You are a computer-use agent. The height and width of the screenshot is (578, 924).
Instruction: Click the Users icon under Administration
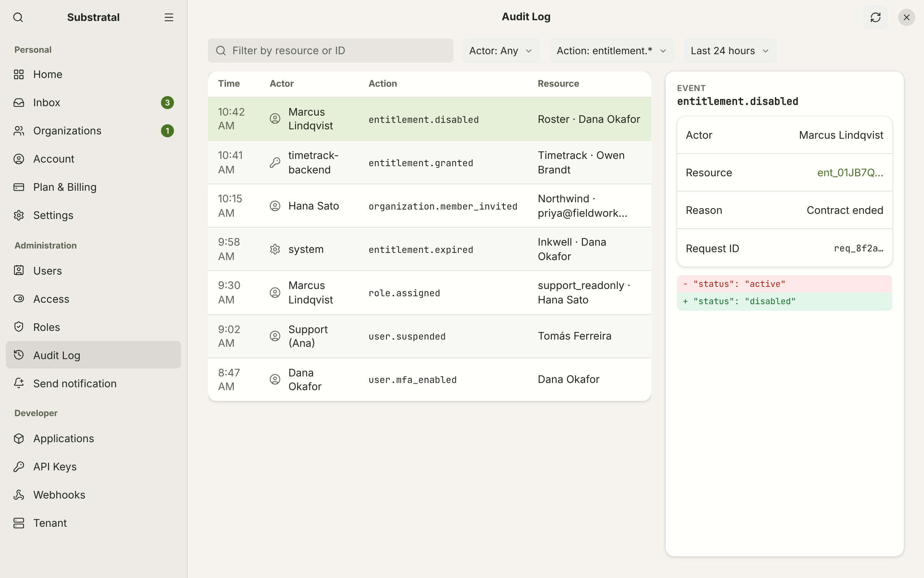pyautogui.click(x=19, y=271)
